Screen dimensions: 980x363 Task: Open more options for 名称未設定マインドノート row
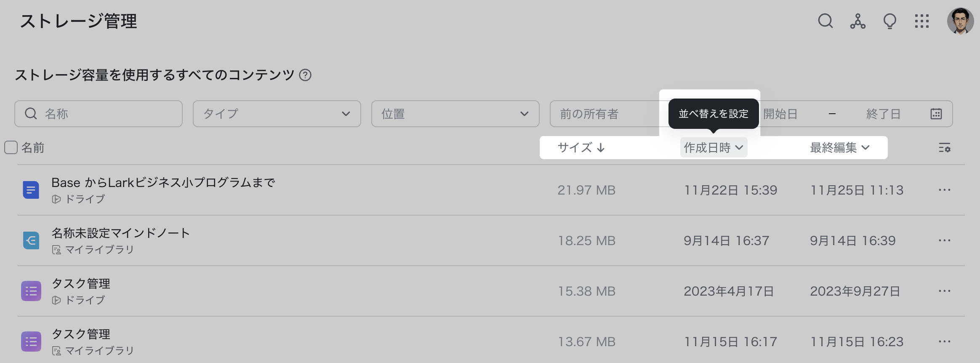tap(944, 240)
